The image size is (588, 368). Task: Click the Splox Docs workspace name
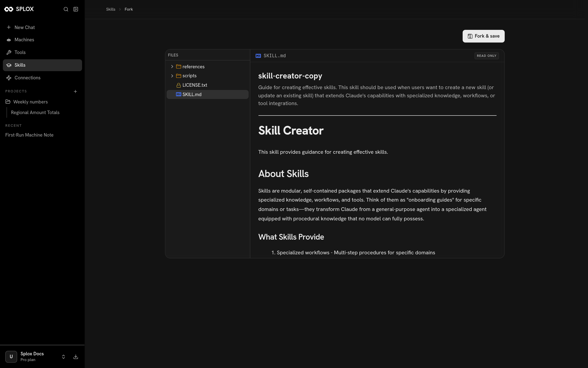[32, 354]
